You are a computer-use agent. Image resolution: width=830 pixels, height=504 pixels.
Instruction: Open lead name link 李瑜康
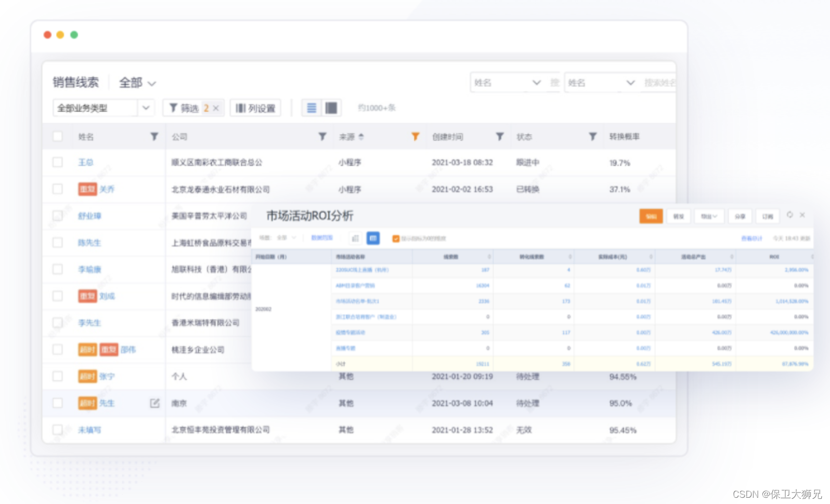point(89,269)
